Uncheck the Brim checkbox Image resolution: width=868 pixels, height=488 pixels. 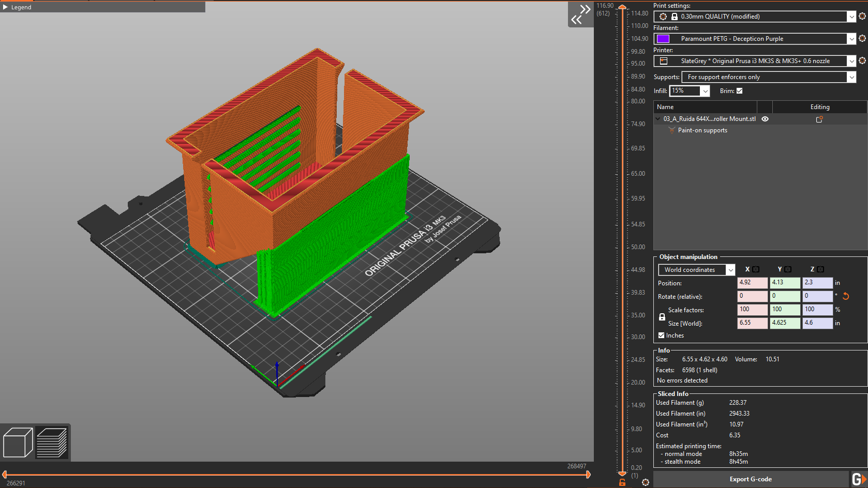click(x=740, y=91)
